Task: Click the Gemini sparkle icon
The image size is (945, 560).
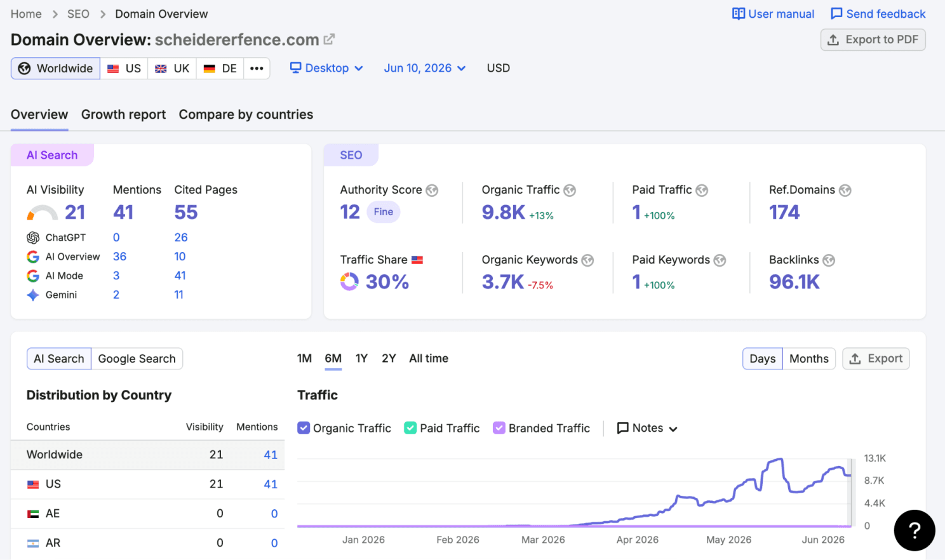Action: tap(33, 295)
